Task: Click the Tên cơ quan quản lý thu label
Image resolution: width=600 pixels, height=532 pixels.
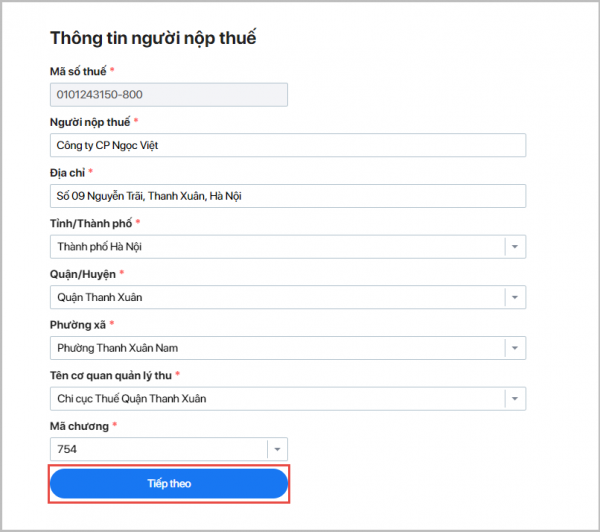Action: [x=109, y=376]
